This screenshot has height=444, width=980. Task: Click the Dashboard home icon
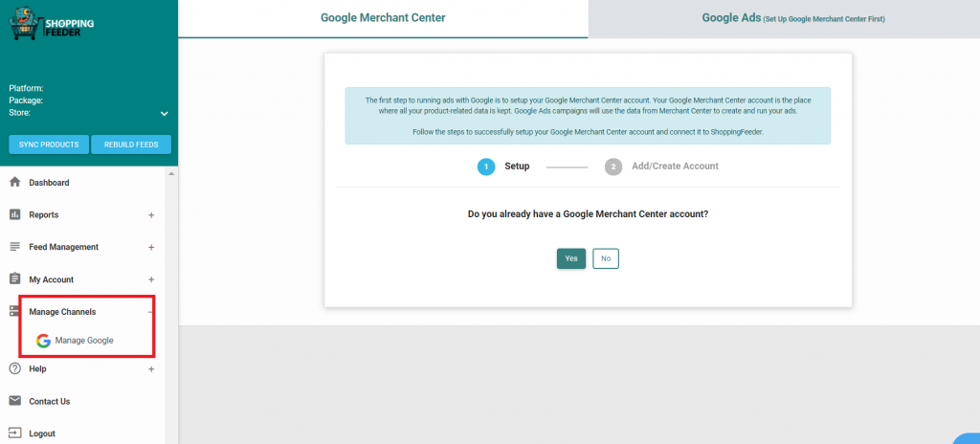pos(15,183)
